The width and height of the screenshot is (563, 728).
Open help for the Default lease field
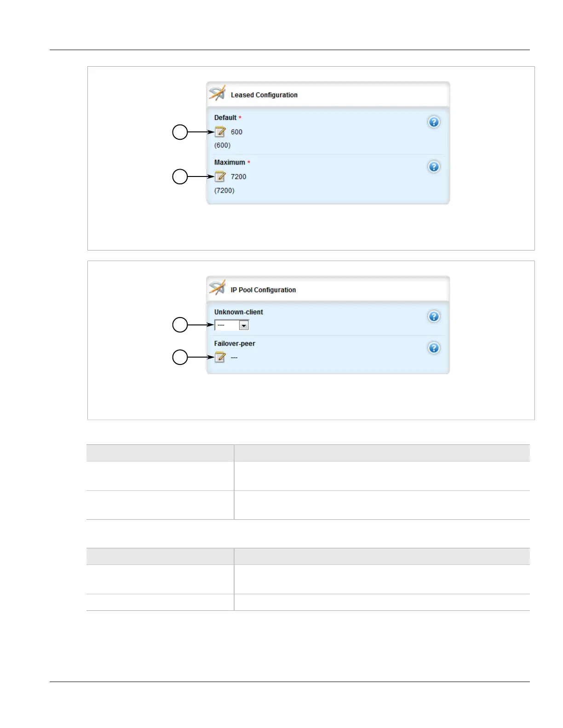coord(434,122)
